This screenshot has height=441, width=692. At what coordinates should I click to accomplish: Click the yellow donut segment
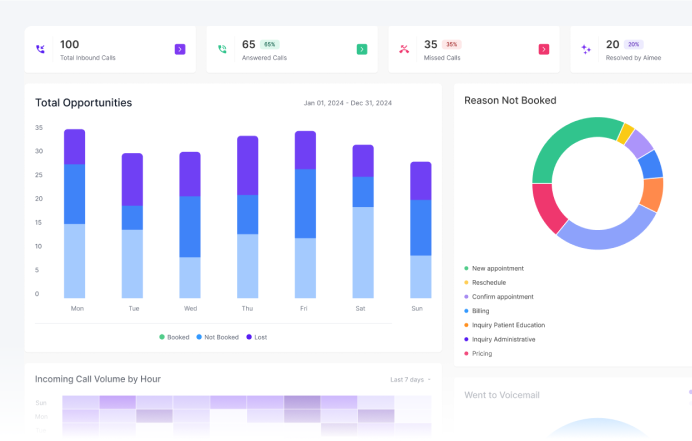[x=626, y=133]
